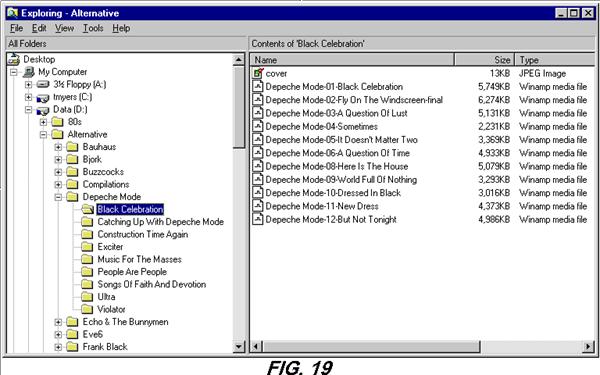The image size is (600, 375).
Task: Expand the 80s folder node
Action: pos(43,122)
